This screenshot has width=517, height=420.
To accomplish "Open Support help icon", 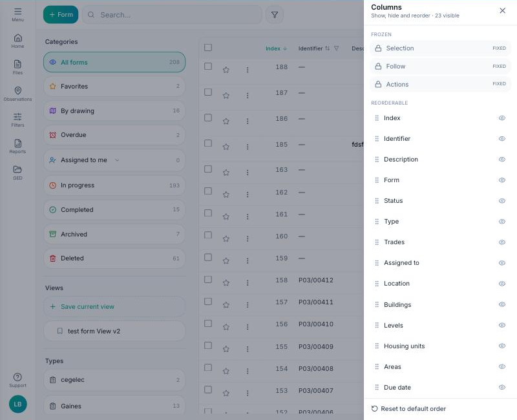I will (18, 380).
